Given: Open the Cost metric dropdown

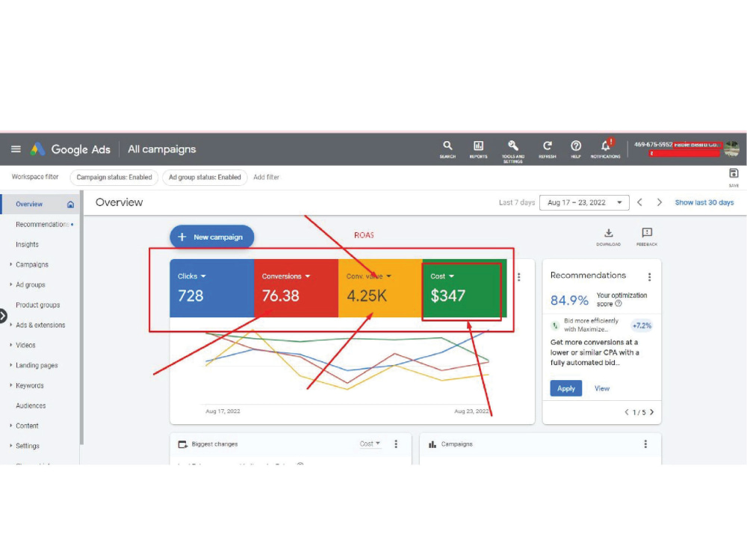Looking at the screenshot, I should pyautogui.click(x=442, y=276).
